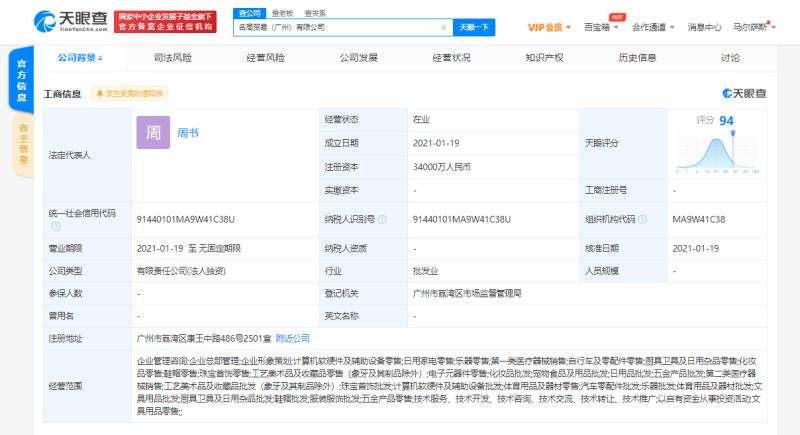Click the 在业 business status value
800x435 pixels.
421,119
